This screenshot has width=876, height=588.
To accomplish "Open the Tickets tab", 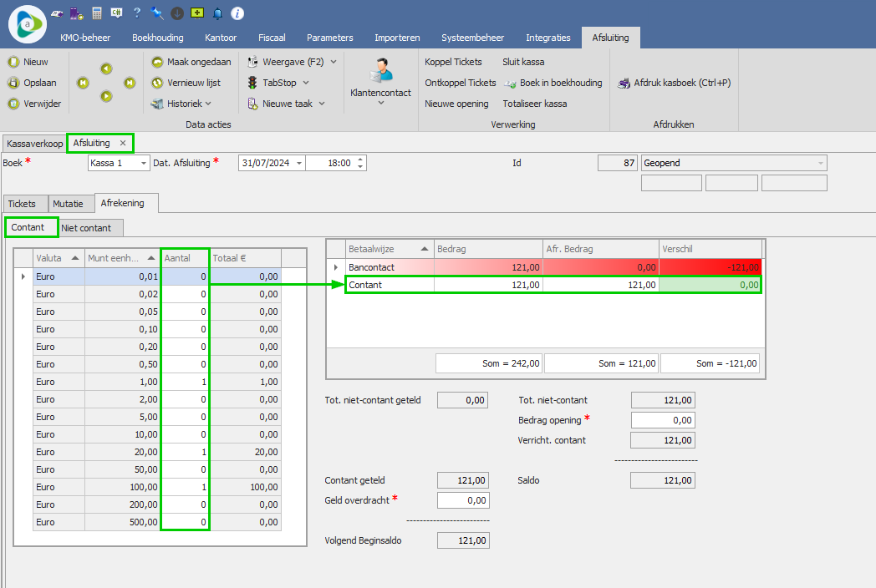I will [22, 204].
